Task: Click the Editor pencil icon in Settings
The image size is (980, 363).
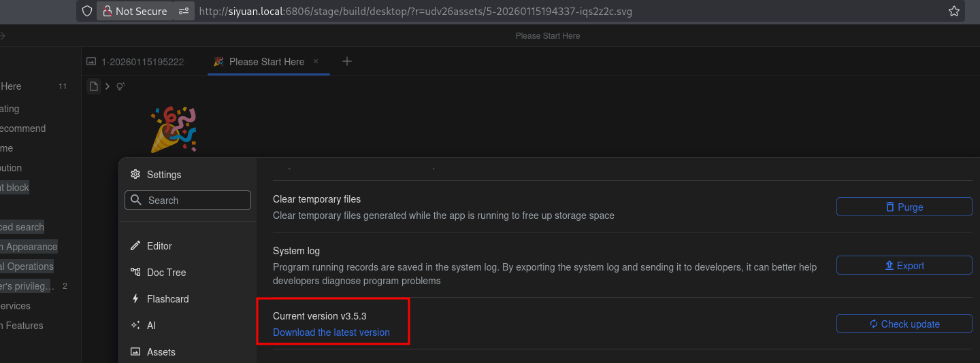Action: [x=135, y=246]
